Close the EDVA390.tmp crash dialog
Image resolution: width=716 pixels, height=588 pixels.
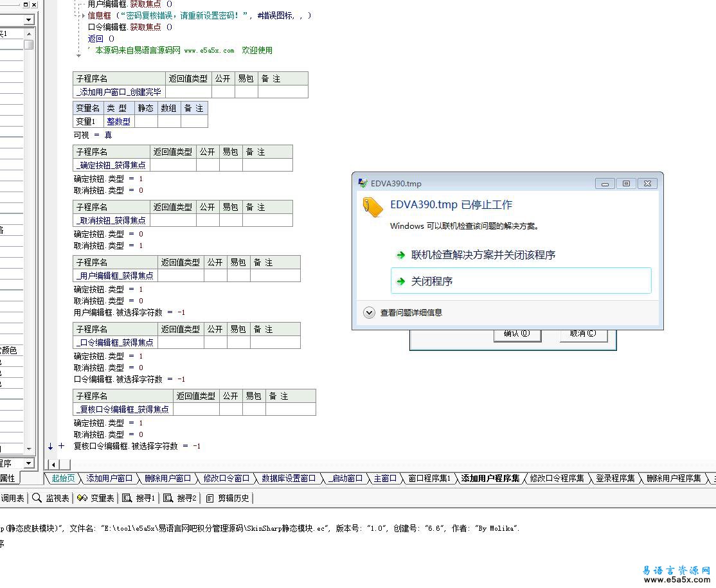[647, 184]
